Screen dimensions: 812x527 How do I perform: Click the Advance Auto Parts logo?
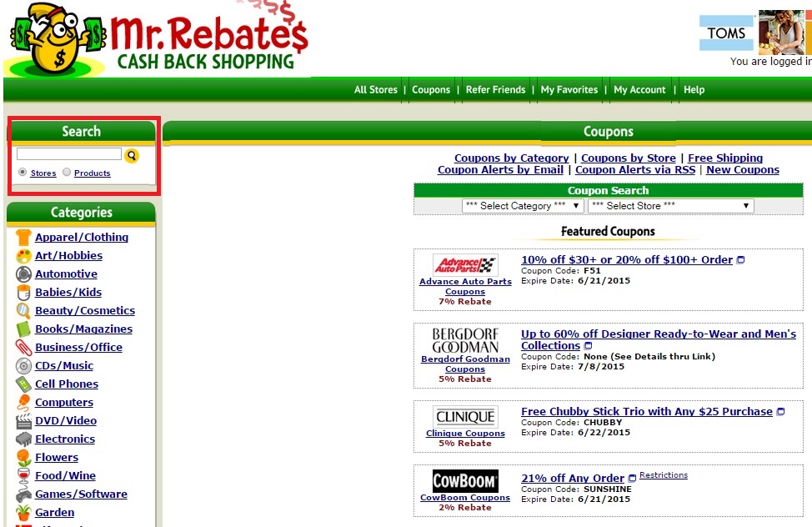(x=465, y=265)
